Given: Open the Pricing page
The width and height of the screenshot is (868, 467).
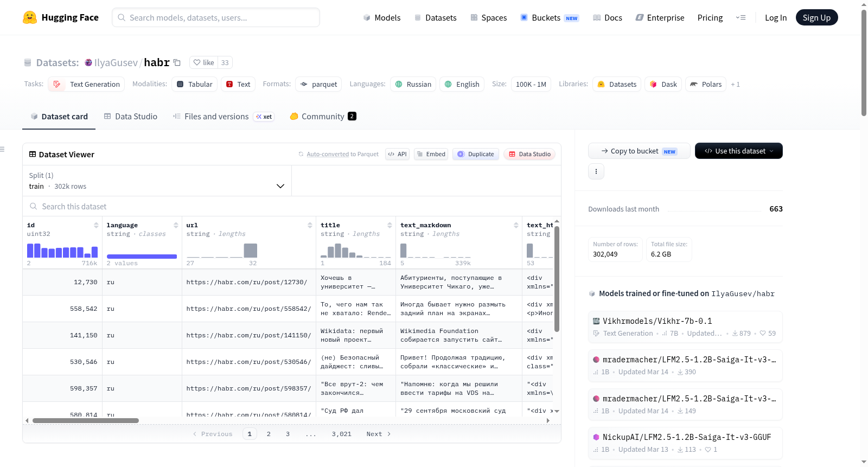Looking at the screenshot, I should coord(710,17).
